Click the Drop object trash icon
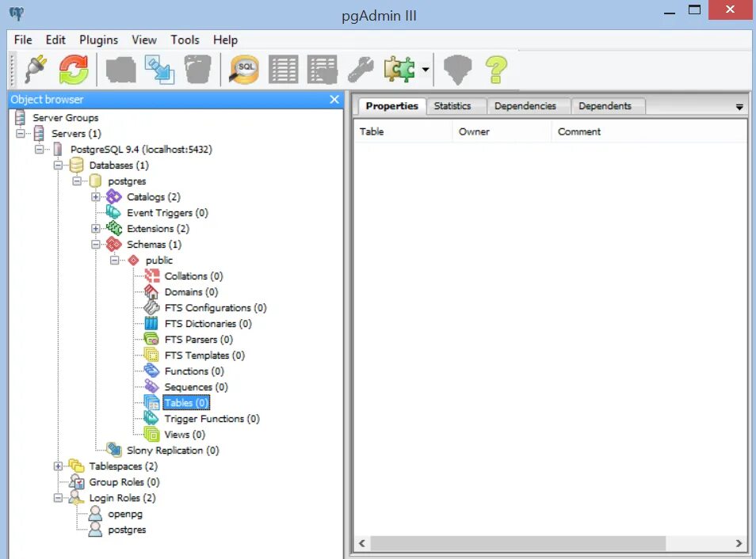756x559 pixels. [x=198, y=70]
